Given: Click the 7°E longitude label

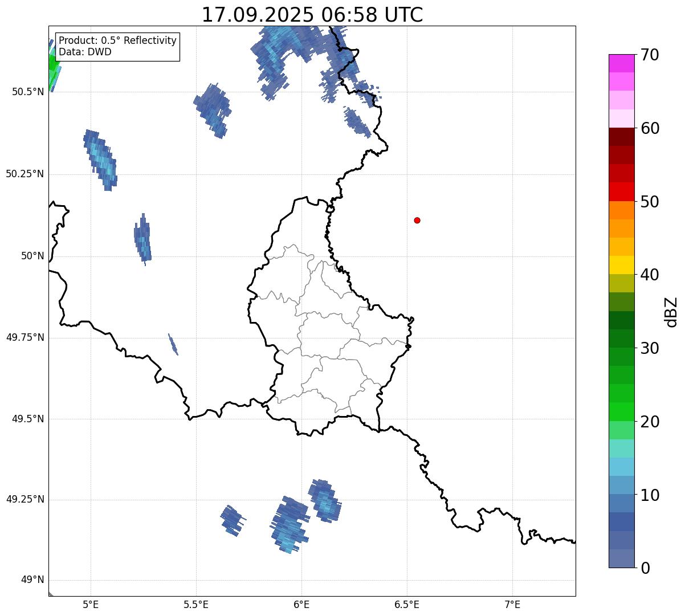Looking at the screenshot, I should pos(512,604).
